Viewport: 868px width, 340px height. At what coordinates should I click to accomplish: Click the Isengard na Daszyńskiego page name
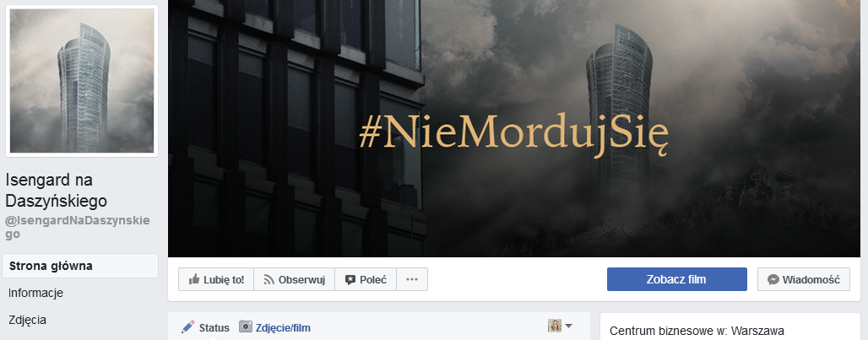[57, 190]
